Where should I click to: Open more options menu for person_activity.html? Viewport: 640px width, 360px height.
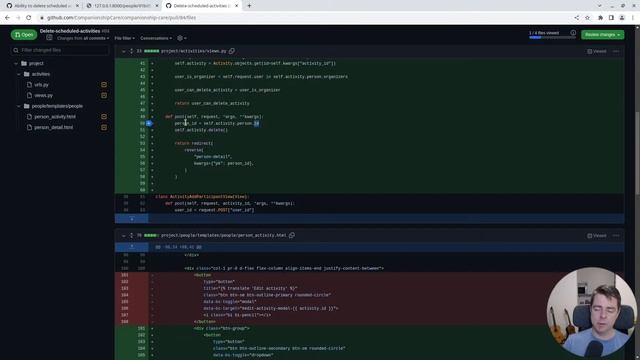pos(616,236)
